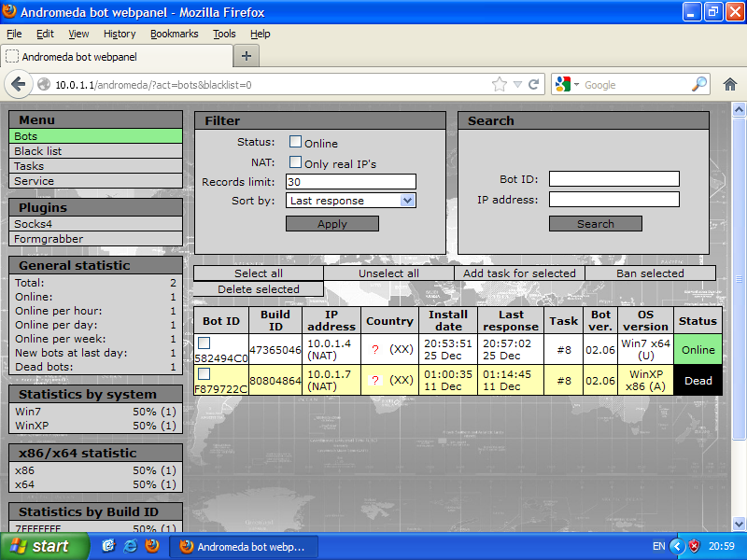
Task: Open the Windows Start menu
Action: [44, 546]
